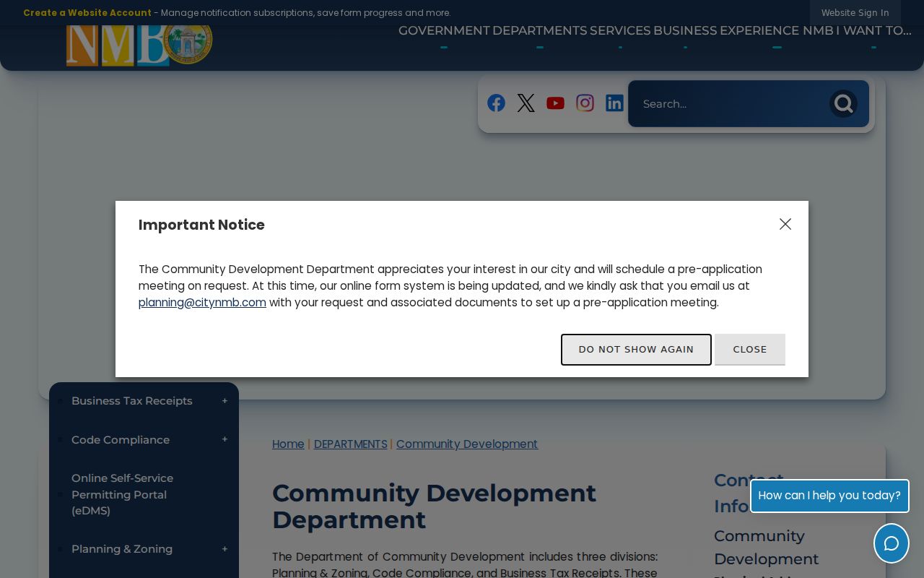Open the DEPARTMENTS breadcrumb link
Viewport: 924px width, 578px height.
coord(351,444)
